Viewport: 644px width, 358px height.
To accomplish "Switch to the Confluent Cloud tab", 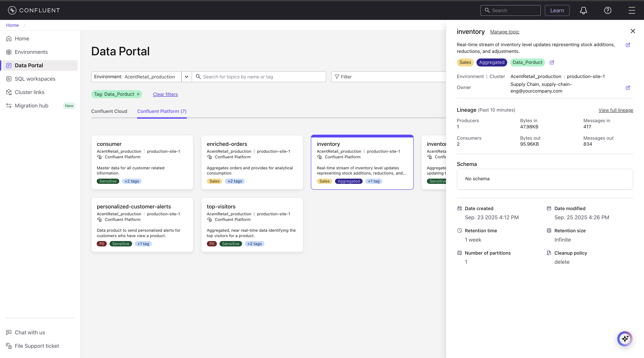I will pyautogui.click(x=109, y=111).
